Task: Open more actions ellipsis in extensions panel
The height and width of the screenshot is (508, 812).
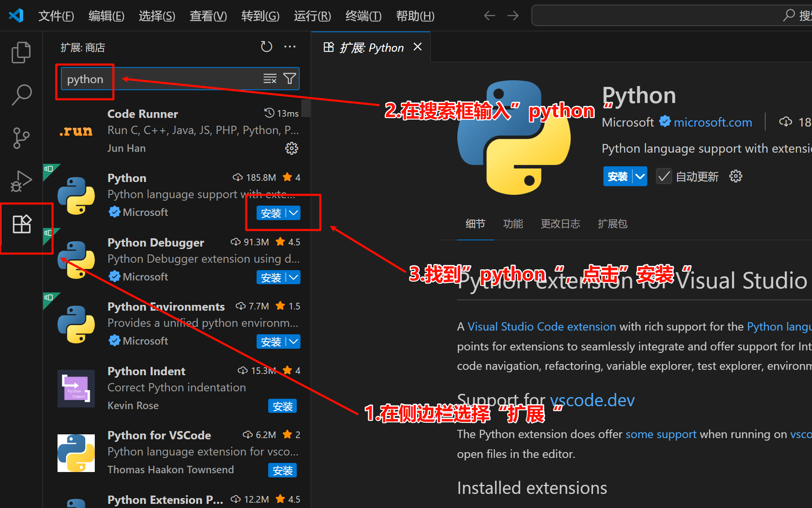Action: click(290, 47)
